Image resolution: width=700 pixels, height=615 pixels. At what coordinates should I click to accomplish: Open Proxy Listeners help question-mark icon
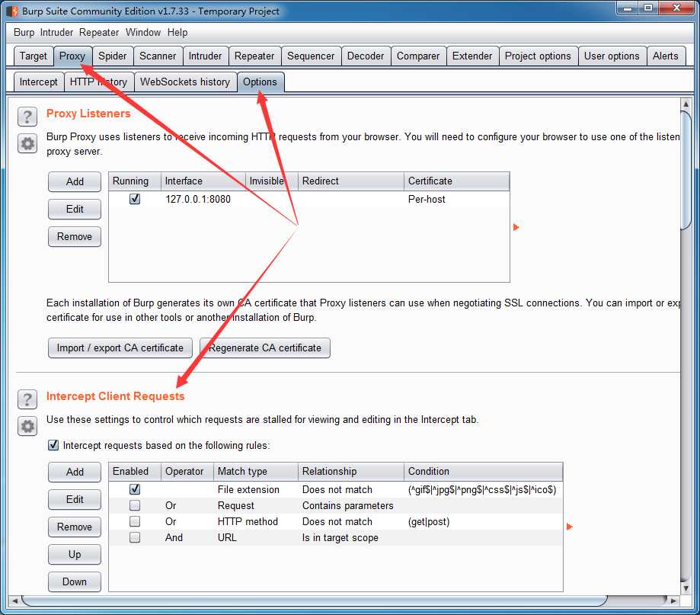click(27, 117)
